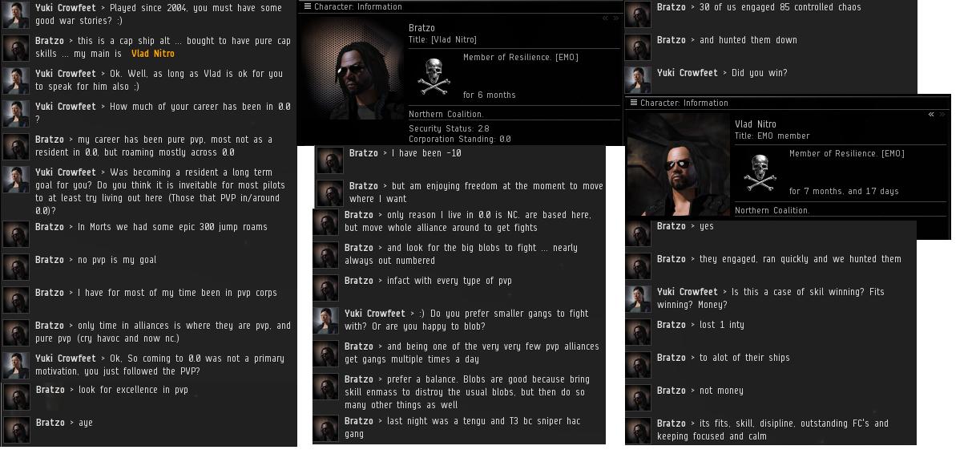Click Bratzo avatar next to 'aye' message
This screenshot has height=454, width=980.
(16, 430)
